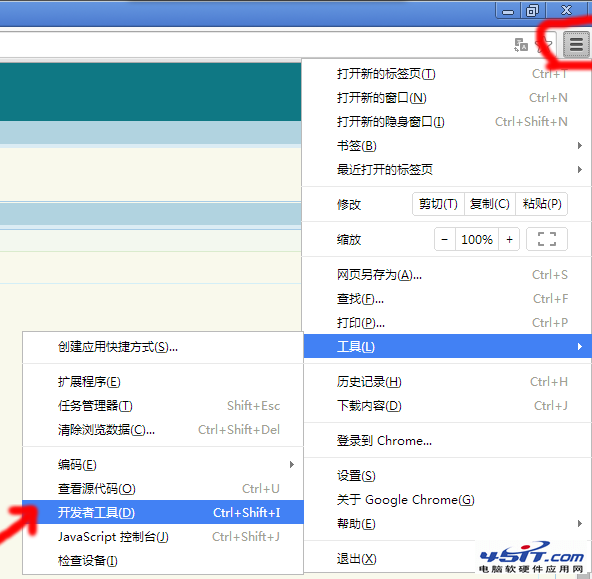Screen dimensions: 592x579
Task: Open 任务管理器(T) from tools submenu
Action: [x=163, y=406]
